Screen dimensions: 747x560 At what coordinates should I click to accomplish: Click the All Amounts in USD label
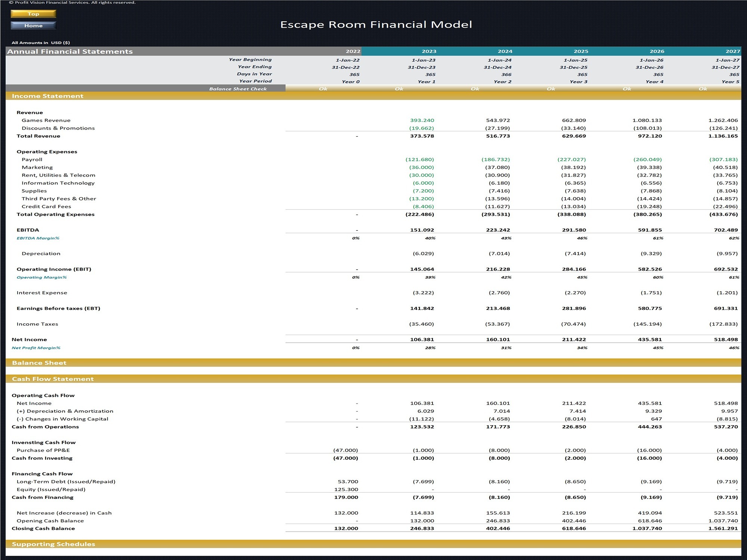pyautogui.click(x=41, y=43)
